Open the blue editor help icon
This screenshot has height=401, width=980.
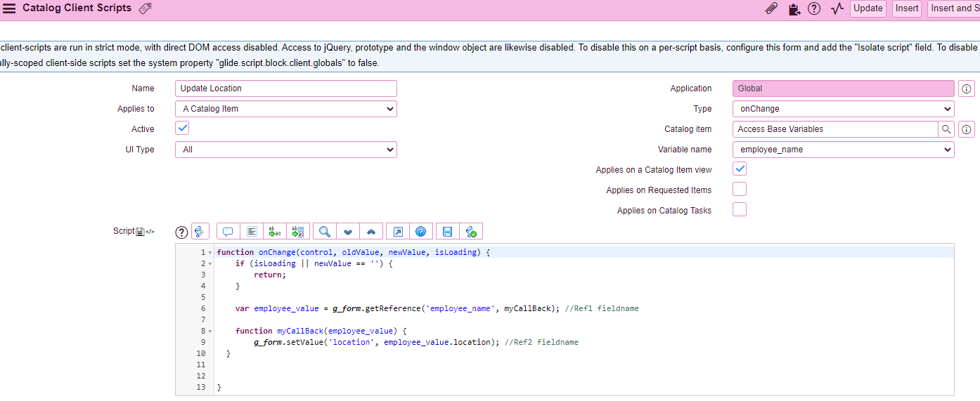(x=421, y=232)
